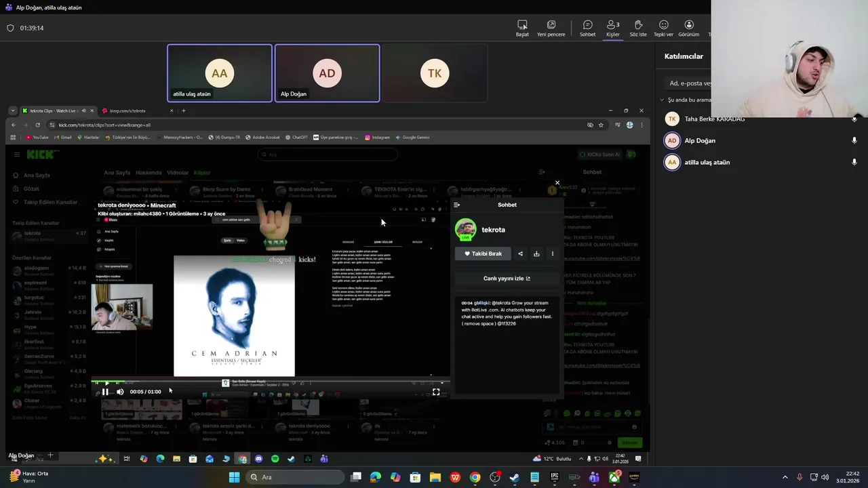Viewport: 868px width, 488px height.
Task: Reload the page in shared browser
Action: [37, 125]
